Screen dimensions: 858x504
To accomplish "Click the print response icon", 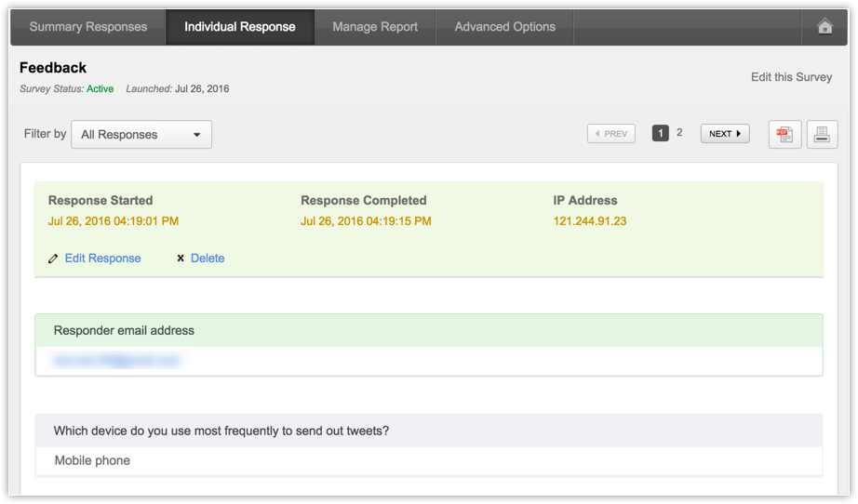I will (x=822, y=134).
